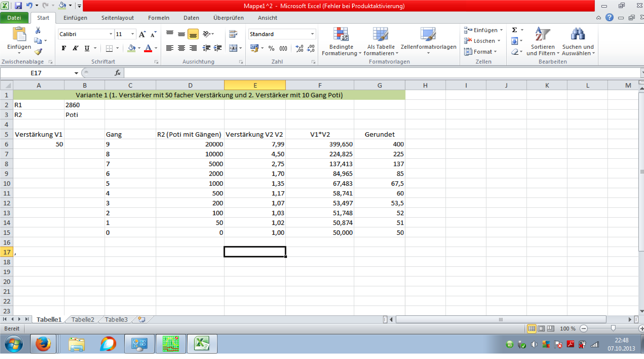Image resolution: width=644 pixels, height=359 pixels.
Task: Expand the Format cells dropdown
Action: click(495, 52)
